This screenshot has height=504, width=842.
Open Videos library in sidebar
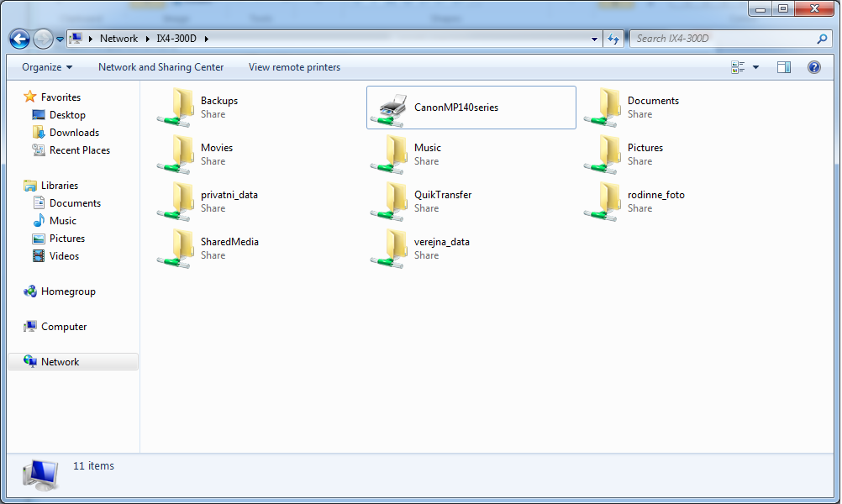(x=64, y=256)
